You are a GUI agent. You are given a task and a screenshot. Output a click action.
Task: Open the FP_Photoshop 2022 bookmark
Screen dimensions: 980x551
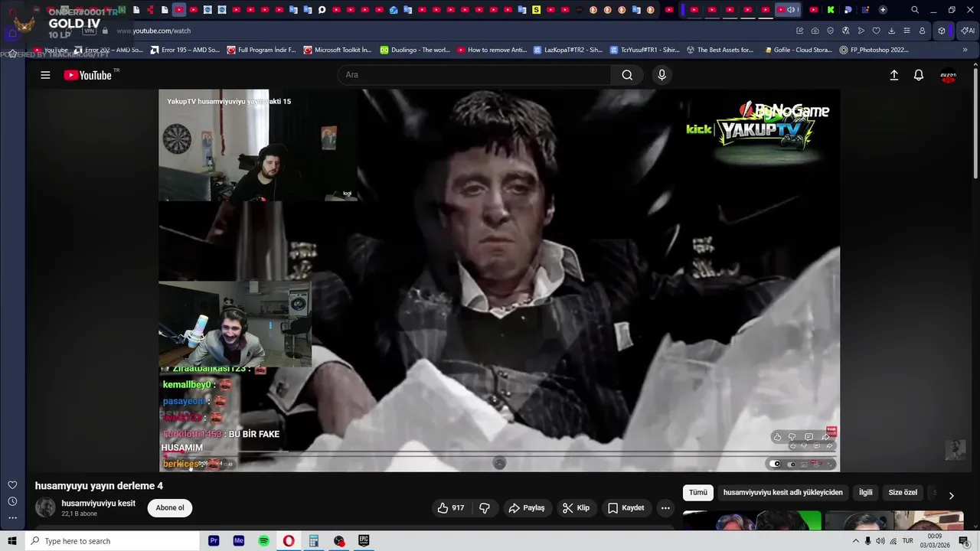(874, 50)
